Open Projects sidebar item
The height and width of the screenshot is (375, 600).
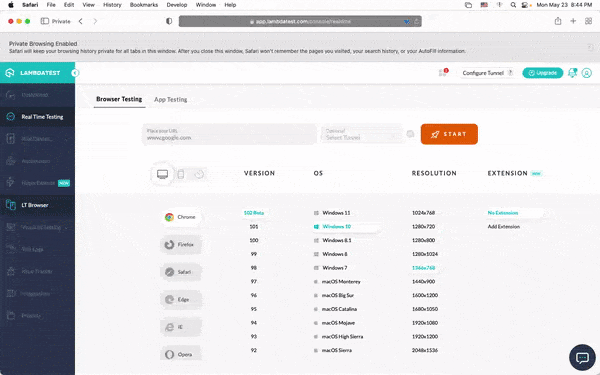pyautogui.click(x=37, y=316)
